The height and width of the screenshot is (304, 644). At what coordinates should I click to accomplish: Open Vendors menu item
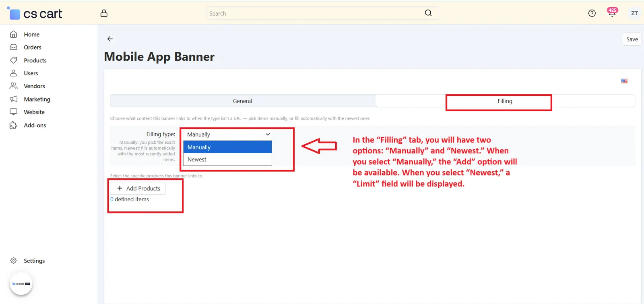point(34,86)
